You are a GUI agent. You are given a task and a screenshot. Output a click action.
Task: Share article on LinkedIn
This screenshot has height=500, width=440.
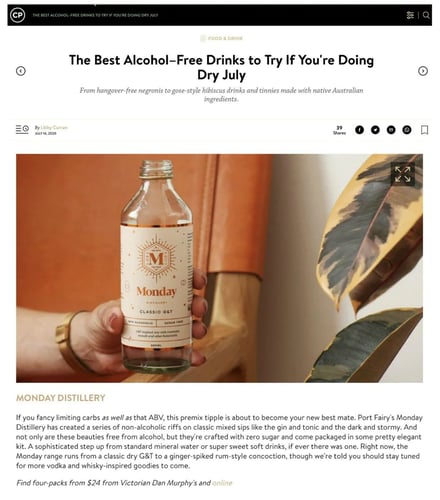[x=391, y=130]
